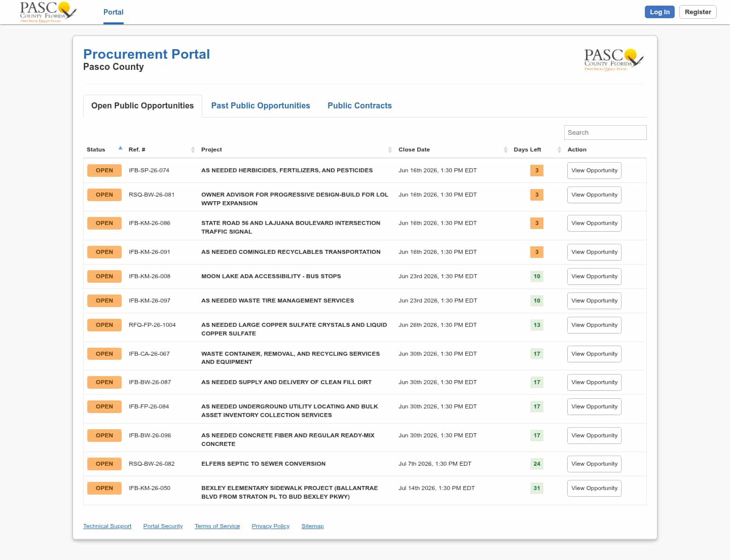
Task: Sort table by Close Date arrows
Action: [505, 150]
